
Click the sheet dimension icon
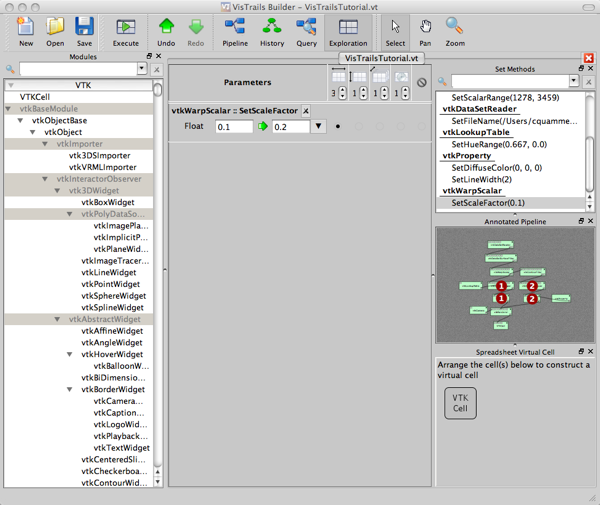click(380, 75)
